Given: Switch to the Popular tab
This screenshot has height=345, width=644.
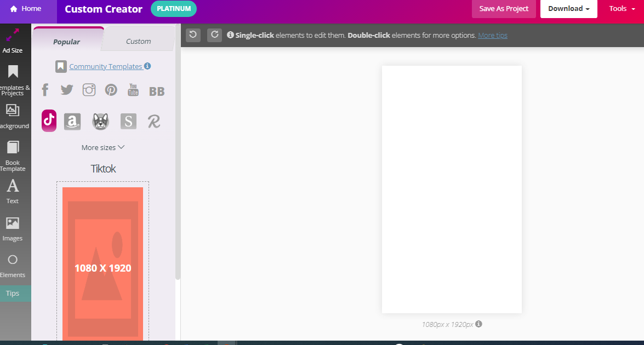Looking at the screenshot, I should click(67, 42).
